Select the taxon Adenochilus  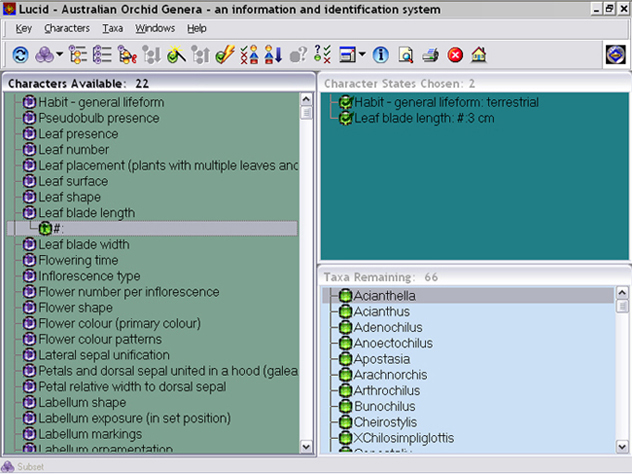coord(388,327)
